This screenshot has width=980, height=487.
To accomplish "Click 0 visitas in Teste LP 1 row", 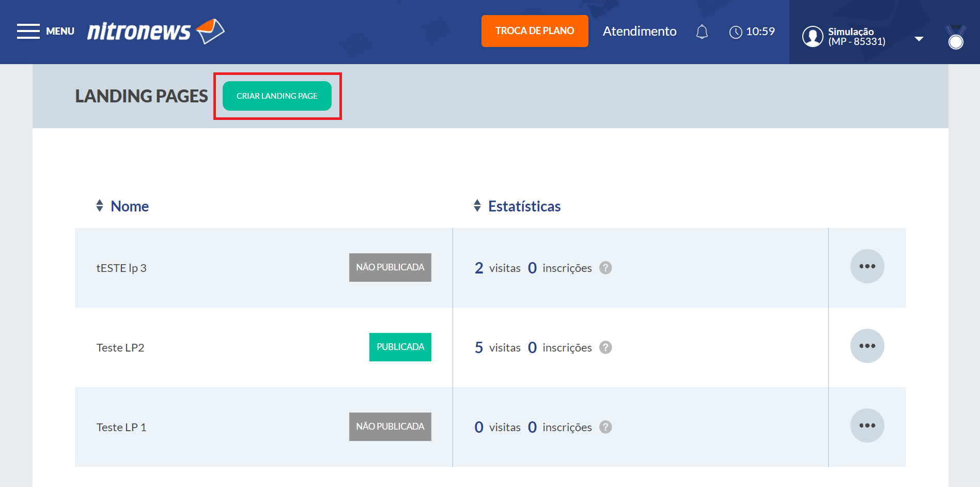I will [497, 427].
